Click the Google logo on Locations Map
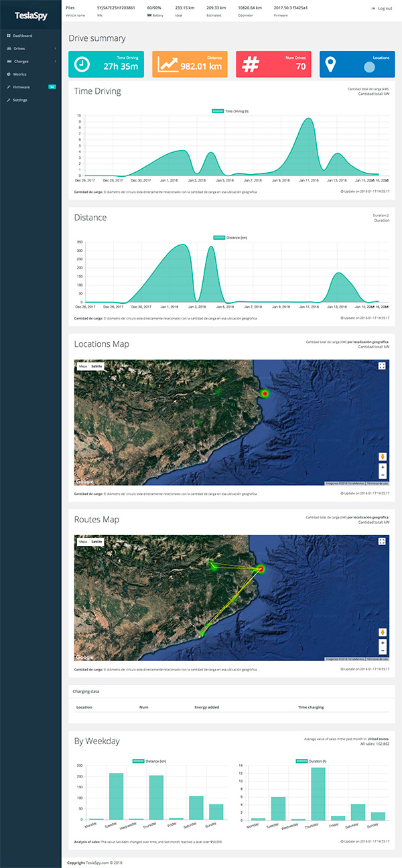402x868 pixels. coord(84,481)
